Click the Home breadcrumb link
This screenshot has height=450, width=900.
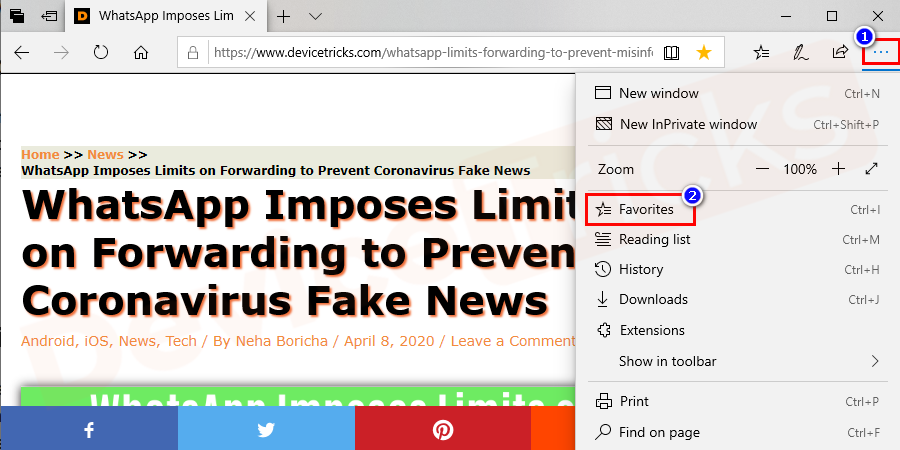coord(40,154)
